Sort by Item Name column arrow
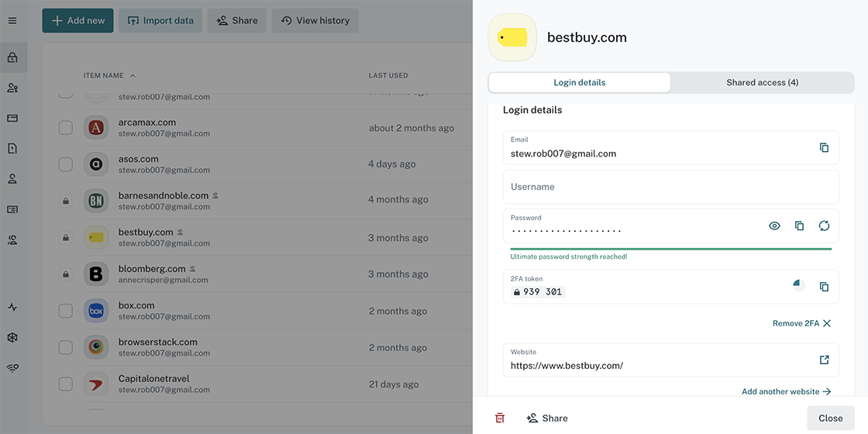The image size is (868, 434). point(133,76)
